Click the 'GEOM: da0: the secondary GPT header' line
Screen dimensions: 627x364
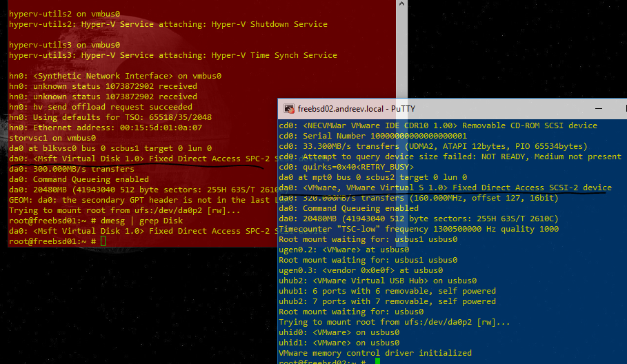(143, 200)
